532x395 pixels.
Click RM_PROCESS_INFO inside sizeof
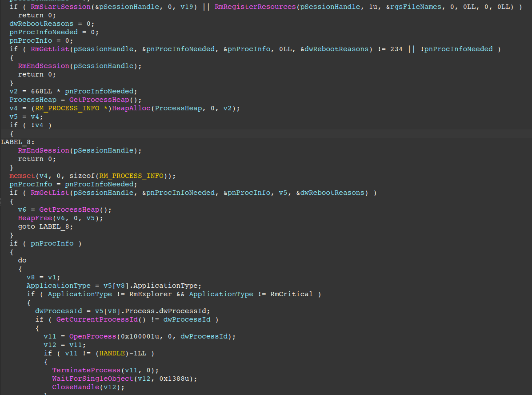tap(131, 176)
